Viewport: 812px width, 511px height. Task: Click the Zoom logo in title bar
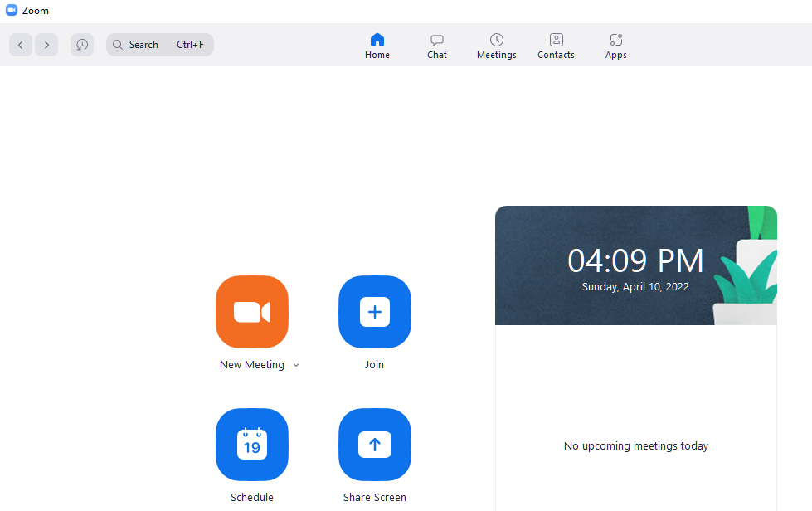[12, 10]
